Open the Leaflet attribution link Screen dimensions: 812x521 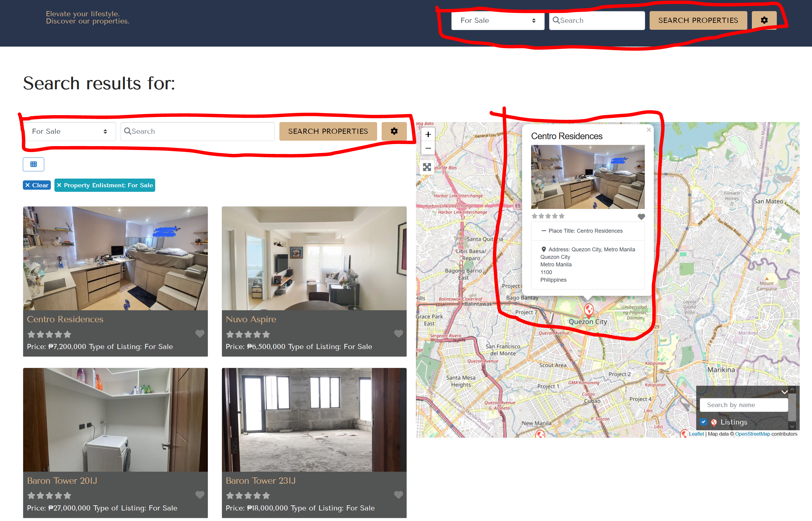696,434
